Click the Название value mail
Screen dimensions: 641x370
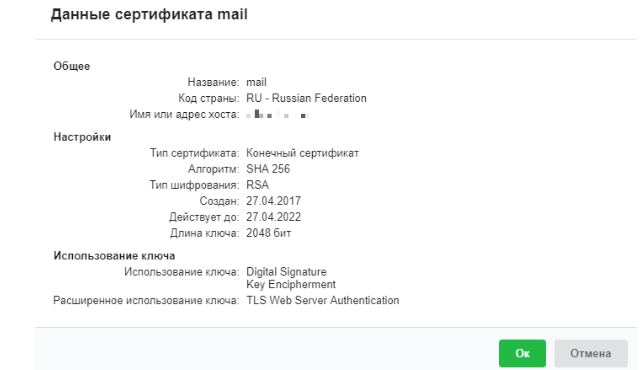click(256, 82)
